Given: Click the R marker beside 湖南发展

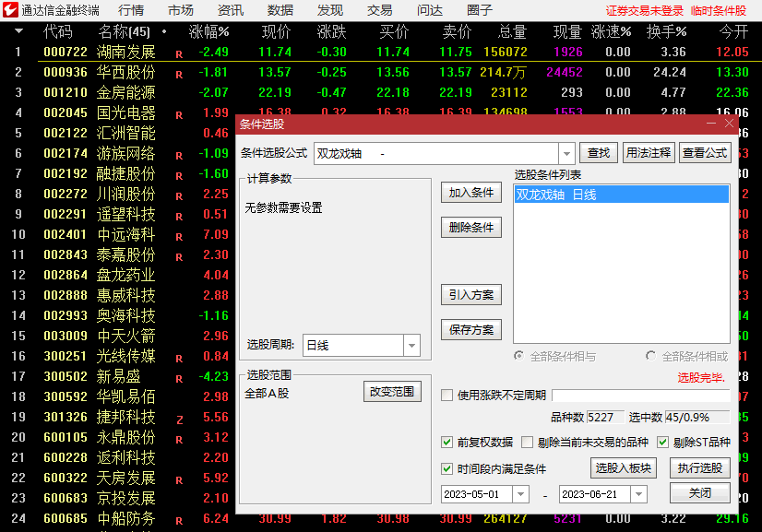Looking at the screenshot, I should click(179, 54).
